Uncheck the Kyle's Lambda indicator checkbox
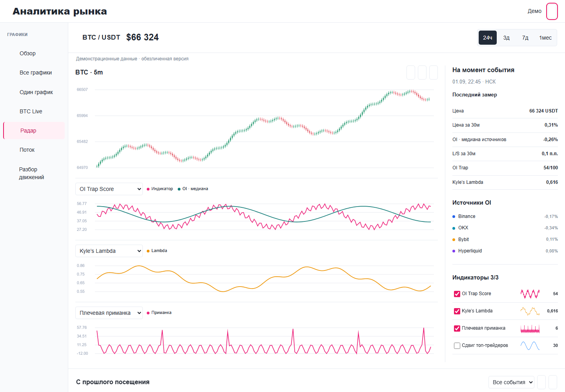The height and width of the screenshot is (392, 565). tap(457, 311)
